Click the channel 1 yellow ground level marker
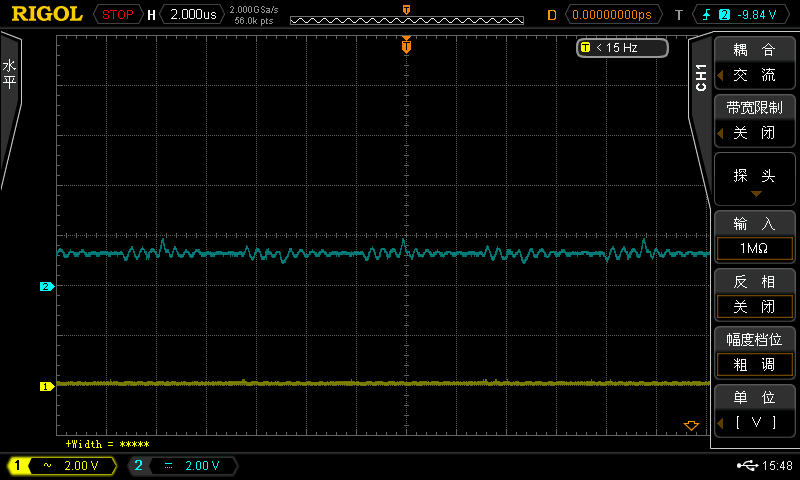 [x=47, y=387]
